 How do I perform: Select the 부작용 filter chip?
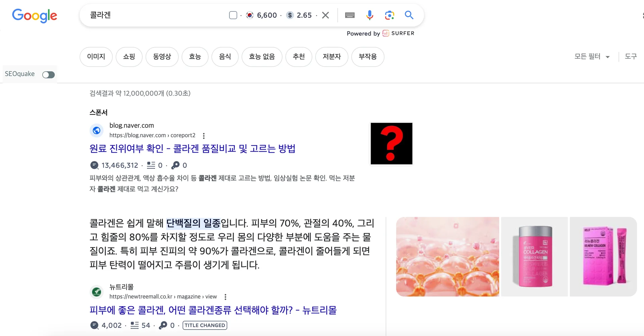pyautogui.click(x=368, y=57)
